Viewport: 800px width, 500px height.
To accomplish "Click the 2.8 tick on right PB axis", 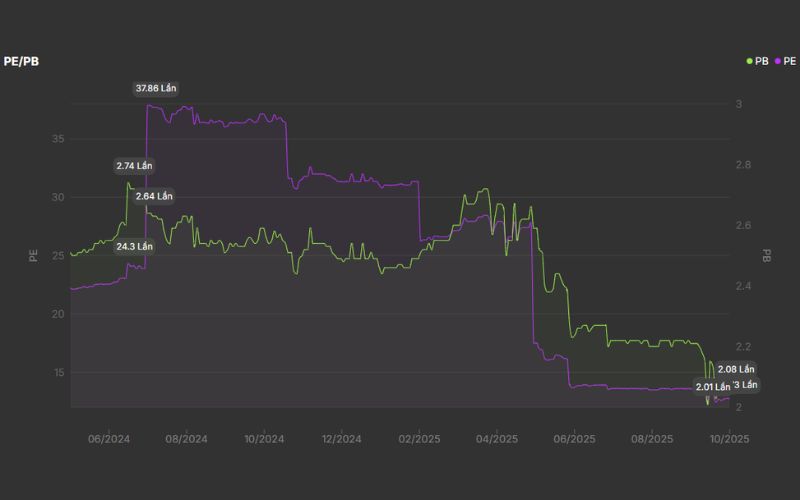I will [x=743, y=165].
